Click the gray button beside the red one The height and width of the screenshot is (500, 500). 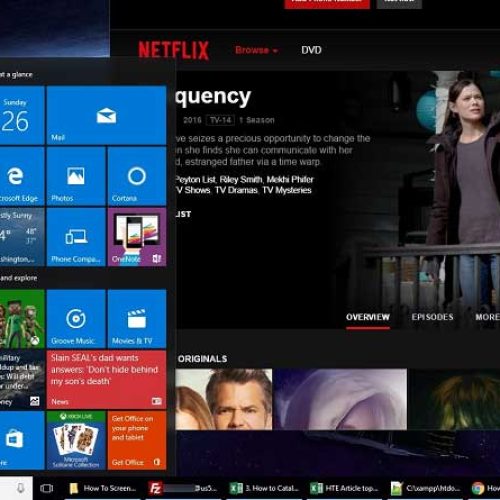click(x=399, y=3)
